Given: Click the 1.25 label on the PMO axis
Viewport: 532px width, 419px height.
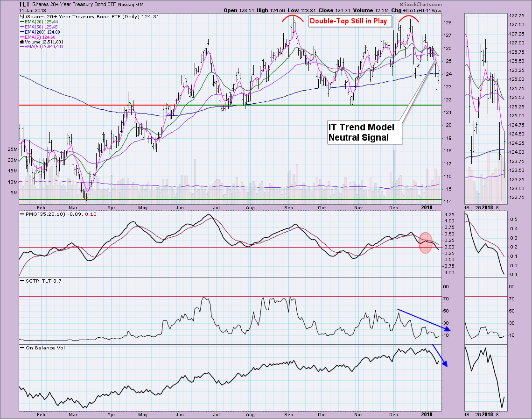Looking at the screenshot, I should pos(449,215).
